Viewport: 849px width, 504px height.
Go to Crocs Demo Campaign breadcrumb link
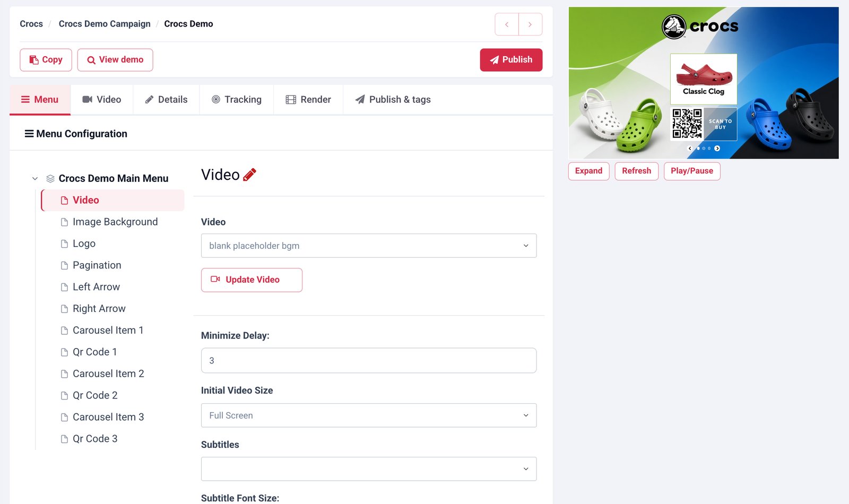(105, 24)
